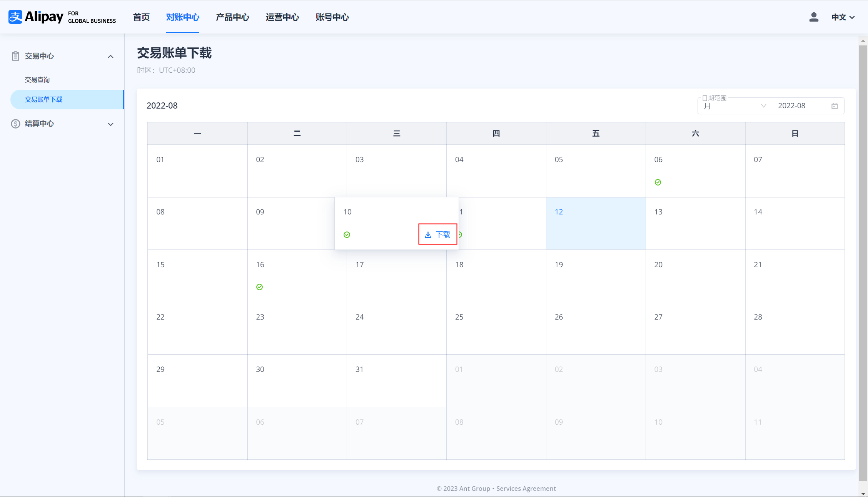Click the green checkmark on day 16
This screenshot has width=868, height=497.
point(260,287)
